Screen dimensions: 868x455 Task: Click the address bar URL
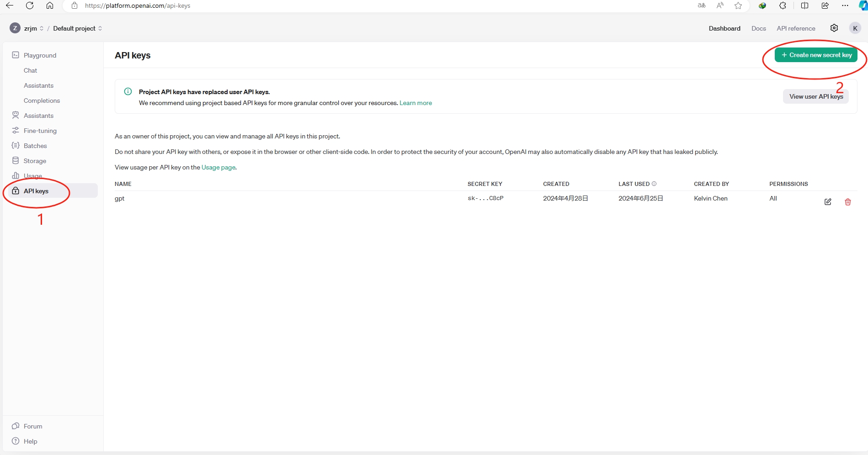[138, 5]
